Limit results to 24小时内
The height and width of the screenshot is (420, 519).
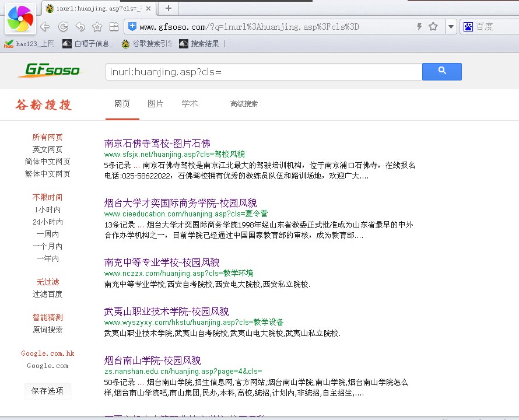[x=47, y=222]
